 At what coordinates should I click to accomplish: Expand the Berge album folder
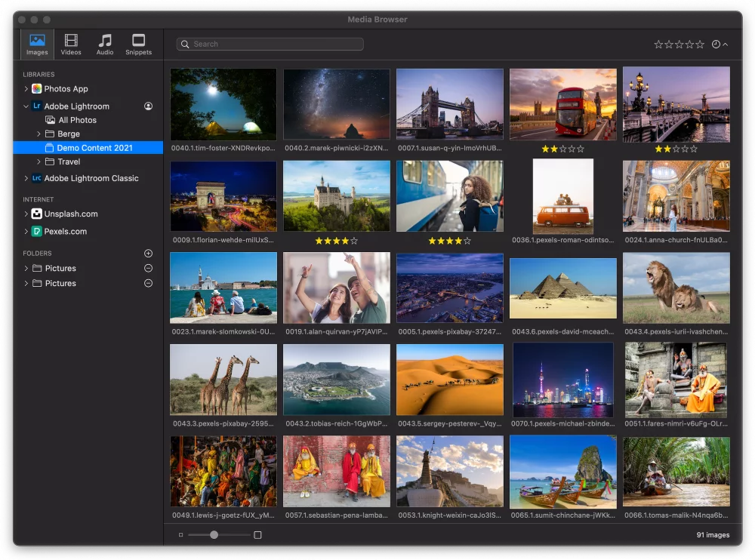[39, 134]
